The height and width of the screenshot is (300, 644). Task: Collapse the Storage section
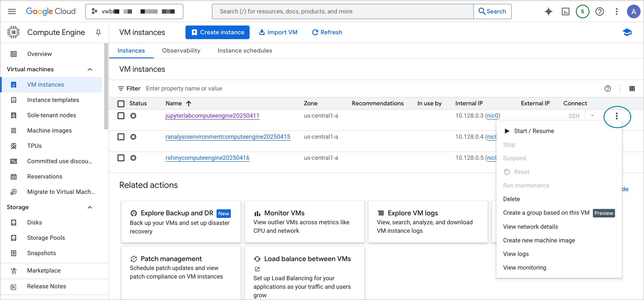pyautogui.click(x=90, y=207)
